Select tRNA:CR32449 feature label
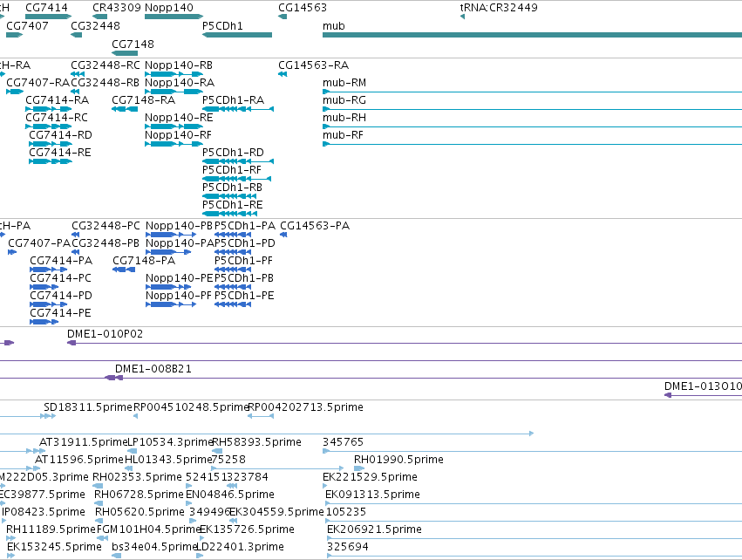The height and width of the screenshot is (560, 742). [499, 8]
